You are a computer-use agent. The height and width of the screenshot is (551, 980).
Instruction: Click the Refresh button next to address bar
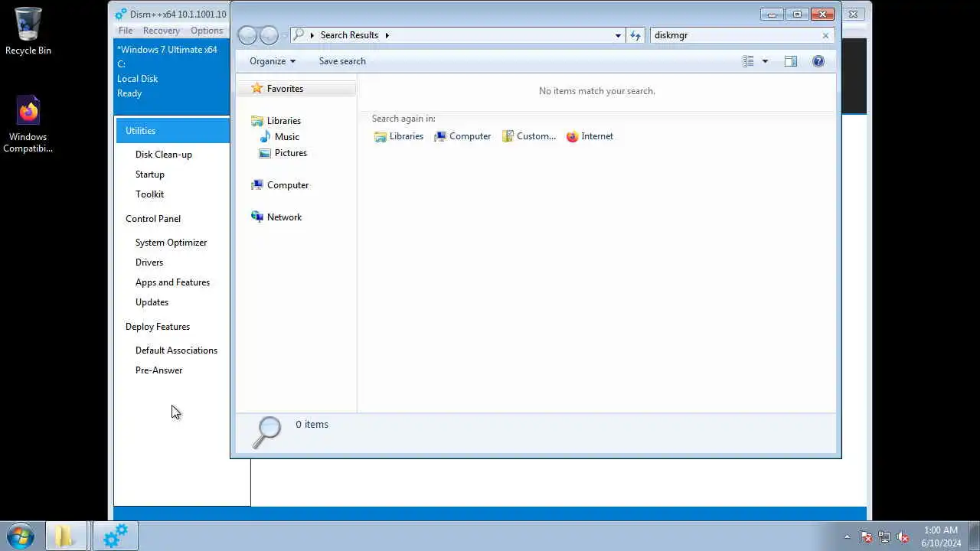[x=635, y=35]
